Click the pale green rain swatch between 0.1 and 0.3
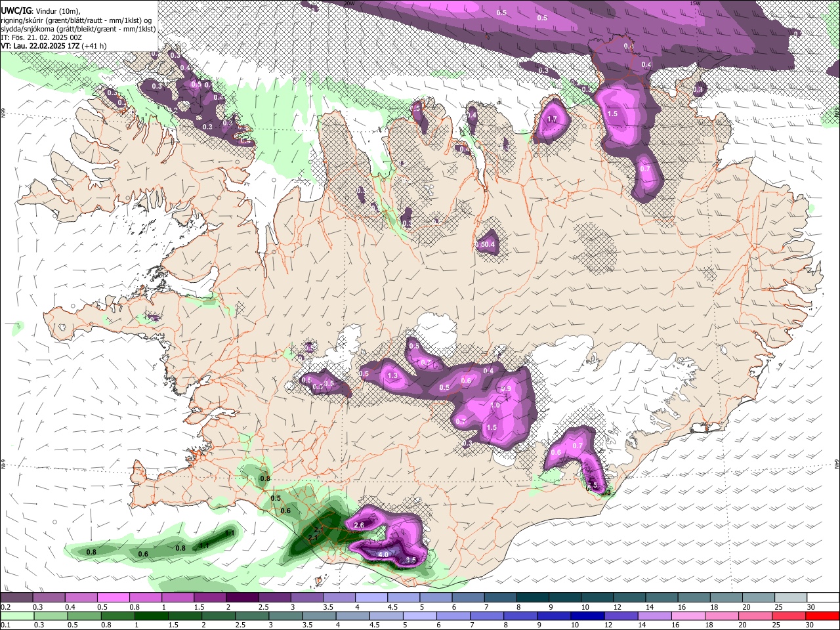 (x=16, y=616)
